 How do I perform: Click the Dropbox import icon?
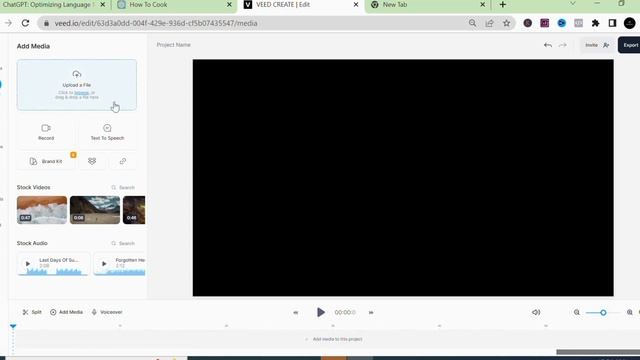(x=92, y=161)
